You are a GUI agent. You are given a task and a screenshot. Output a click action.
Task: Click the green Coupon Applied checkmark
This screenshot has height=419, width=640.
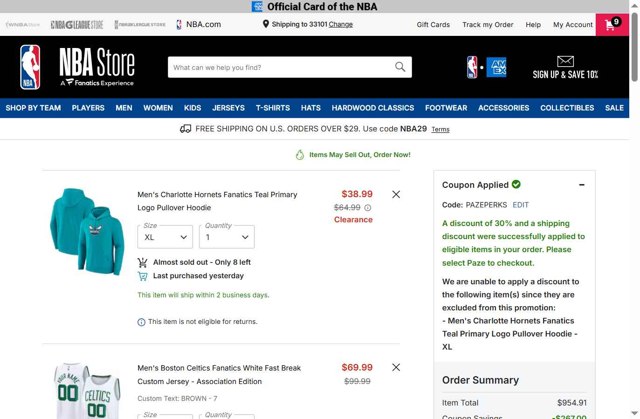[x=516, y=184]
